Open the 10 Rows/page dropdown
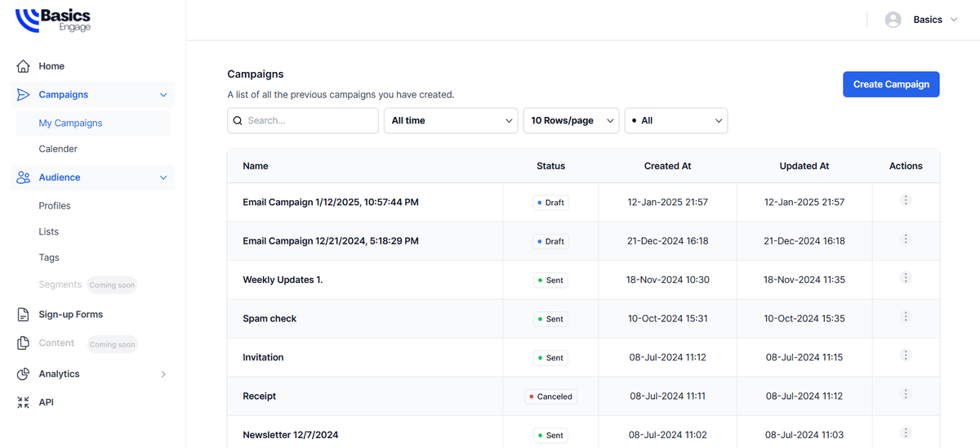This screenshot has width=980, height=448. point(571,120)
